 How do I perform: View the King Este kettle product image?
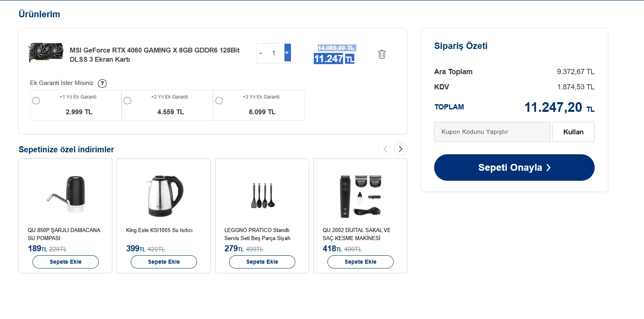(164, 196)
